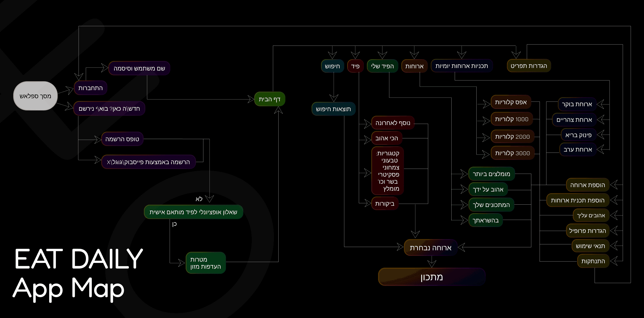Click the מטרות העדפות מזון node
This screenshot has height=318, width=644.
point(206,263)
